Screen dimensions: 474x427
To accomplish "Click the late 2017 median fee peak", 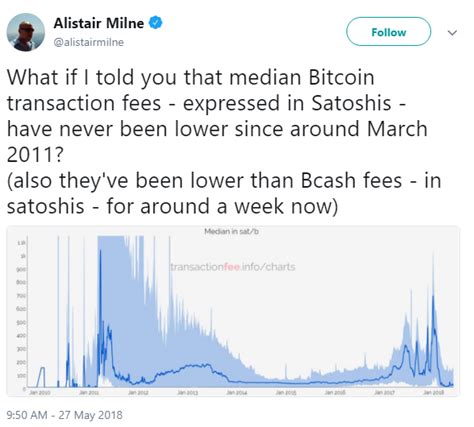I will click(433, 296).
